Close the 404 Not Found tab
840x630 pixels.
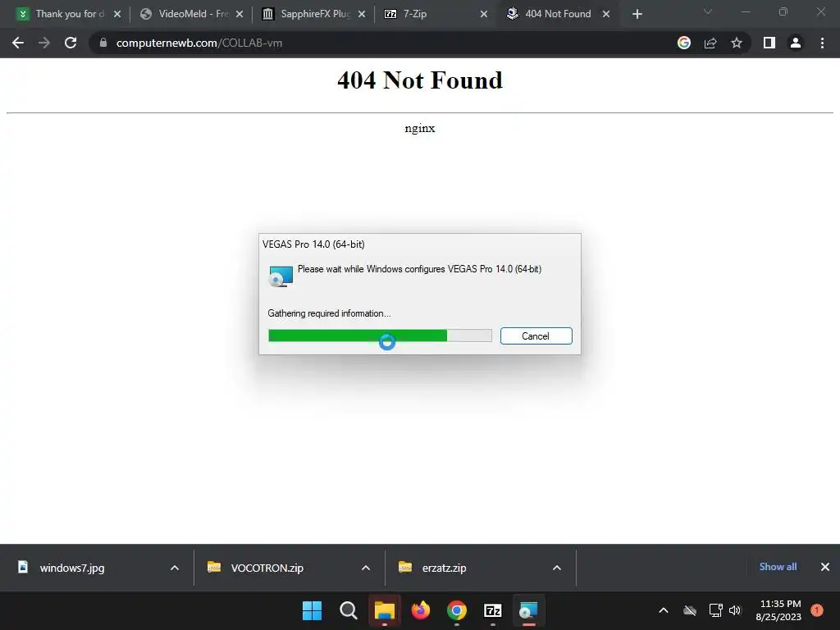click(606, 14)
